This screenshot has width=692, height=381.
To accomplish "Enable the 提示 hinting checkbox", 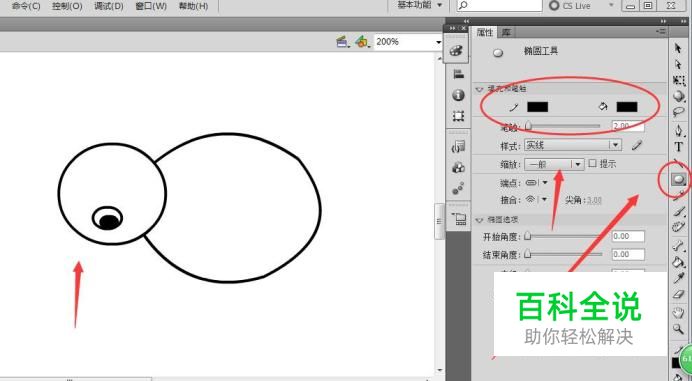I will (592, 163).
